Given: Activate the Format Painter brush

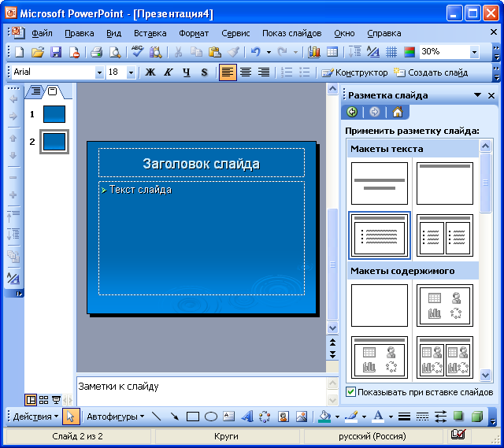Looking at the screenshot, I should (234, 52).
